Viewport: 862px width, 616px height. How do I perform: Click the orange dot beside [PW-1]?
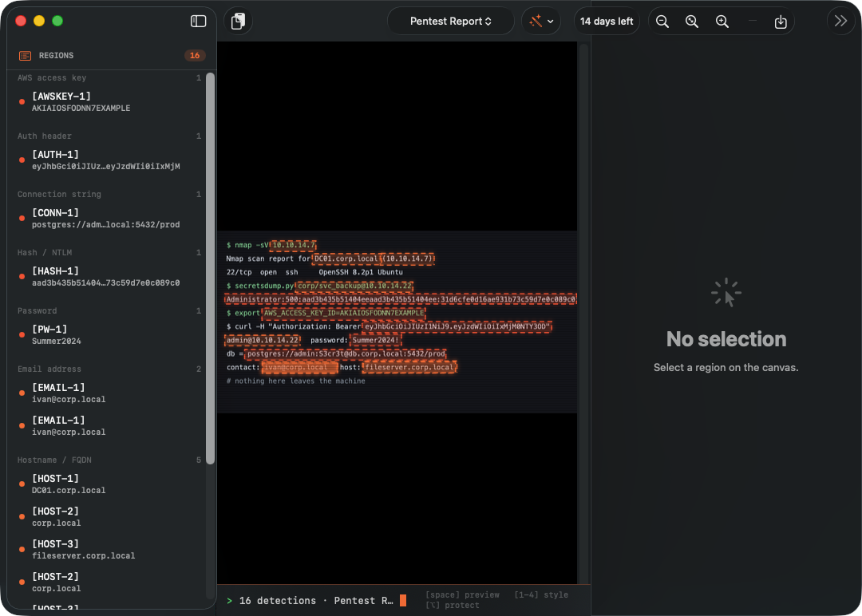click(x=22, y=334)
